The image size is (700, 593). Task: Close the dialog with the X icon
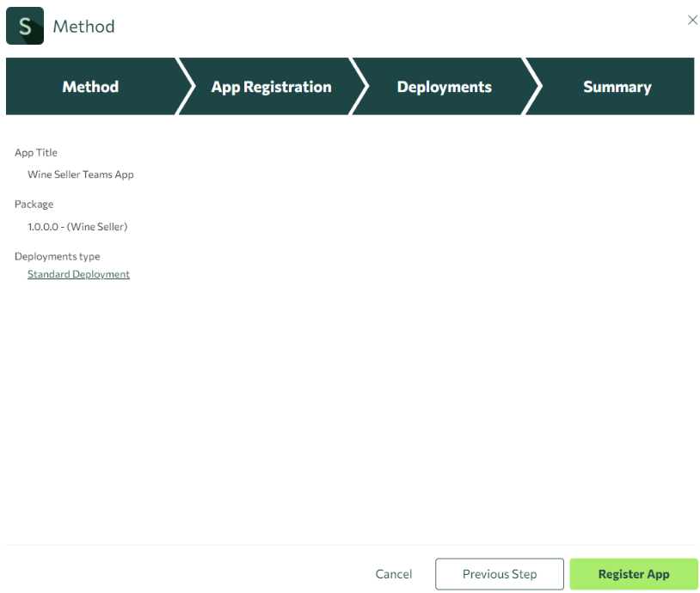(x=692, y=20)
